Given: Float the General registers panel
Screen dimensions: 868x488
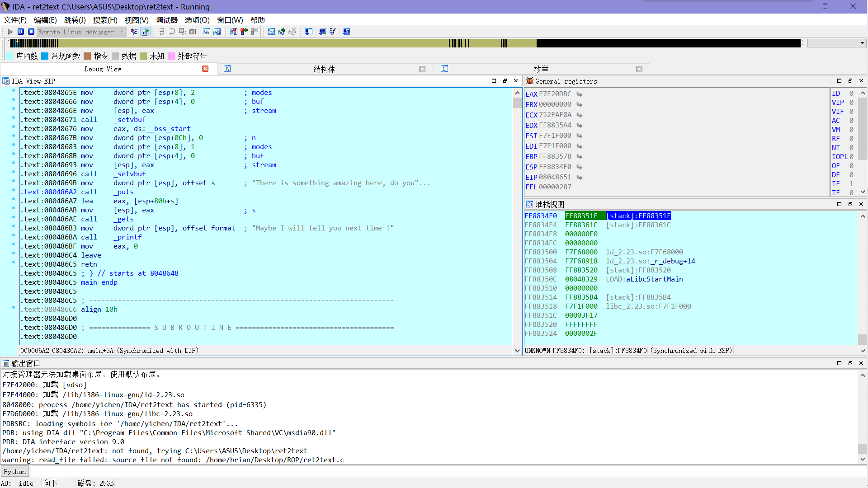Looking at the screenshot, I should tap(850, 81).
